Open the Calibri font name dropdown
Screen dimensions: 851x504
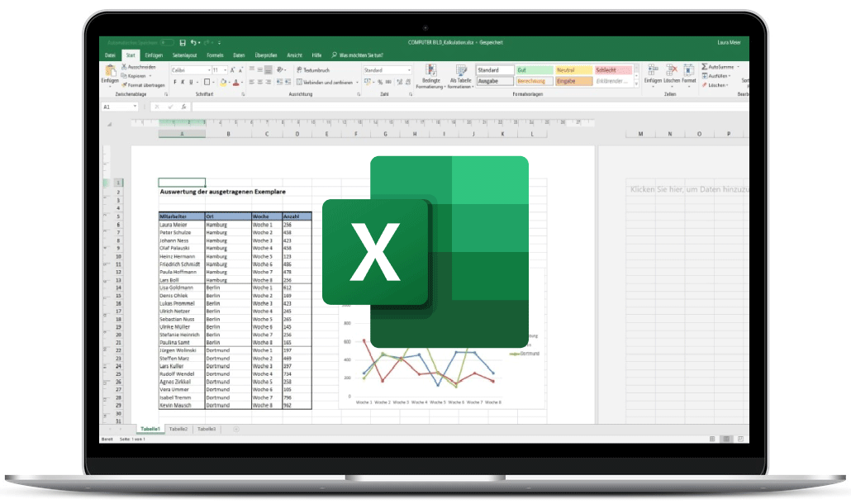coord(209,70)
